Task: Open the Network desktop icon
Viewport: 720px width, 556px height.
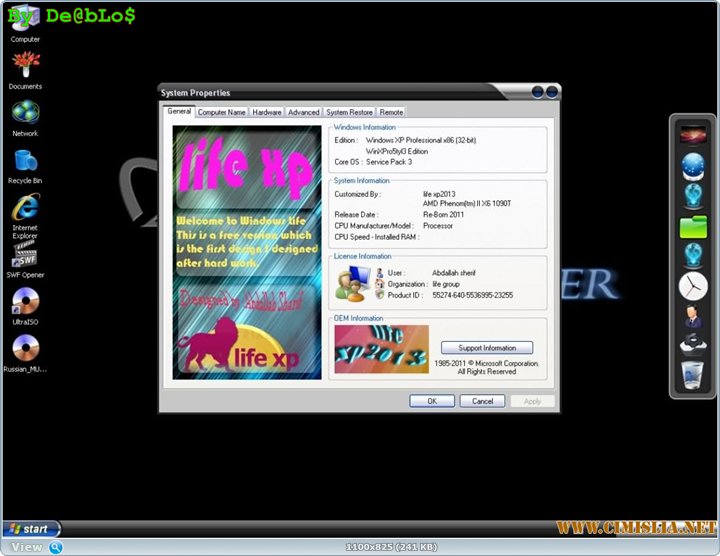Action: 25,112
